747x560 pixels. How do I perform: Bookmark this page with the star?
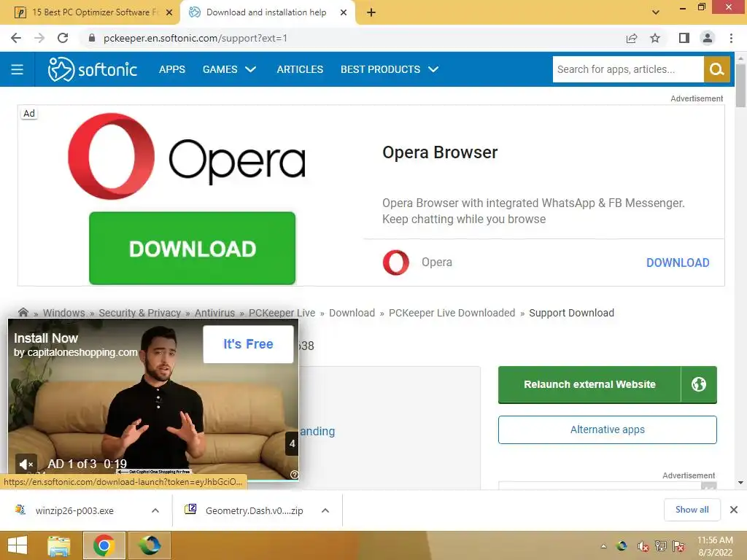tap(655, 38)
